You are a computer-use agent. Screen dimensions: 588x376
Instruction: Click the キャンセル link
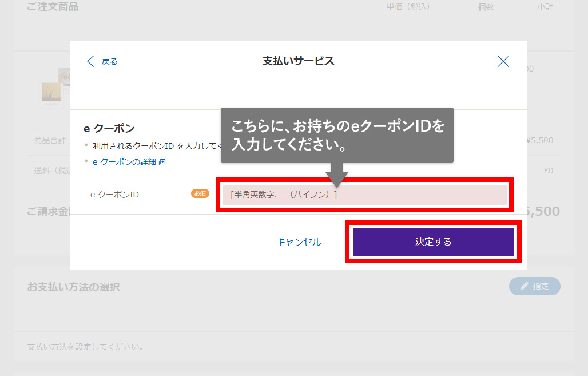299,242
